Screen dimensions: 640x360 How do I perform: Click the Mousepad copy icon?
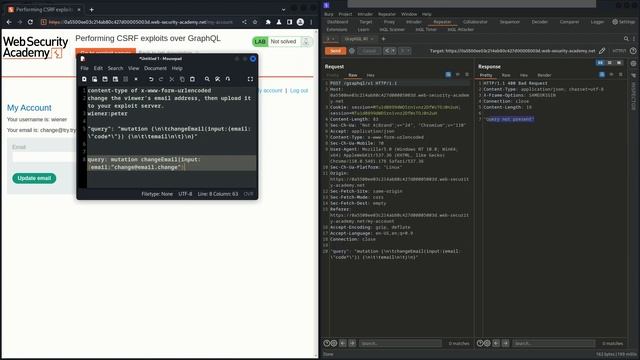coord(182,79)
